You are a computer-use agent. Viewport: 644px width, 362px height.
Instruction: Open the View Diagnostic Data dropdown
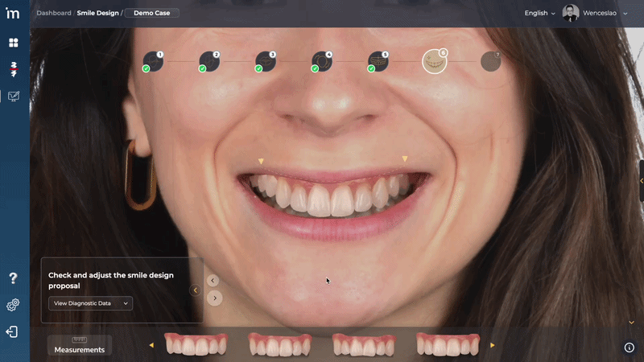pyautogui.click(x=90, y=303)
